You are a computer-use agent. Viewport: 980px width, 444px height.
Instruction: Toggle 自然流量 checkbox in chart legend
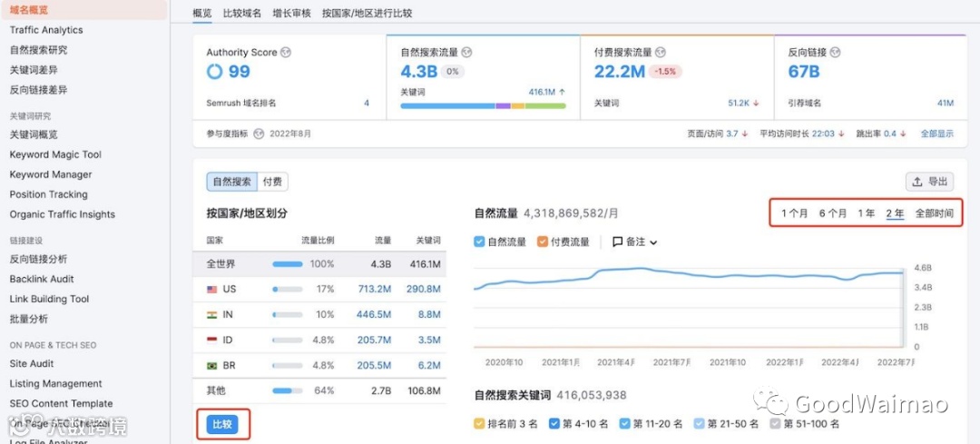pyautogui.click(x=479, y=242)
